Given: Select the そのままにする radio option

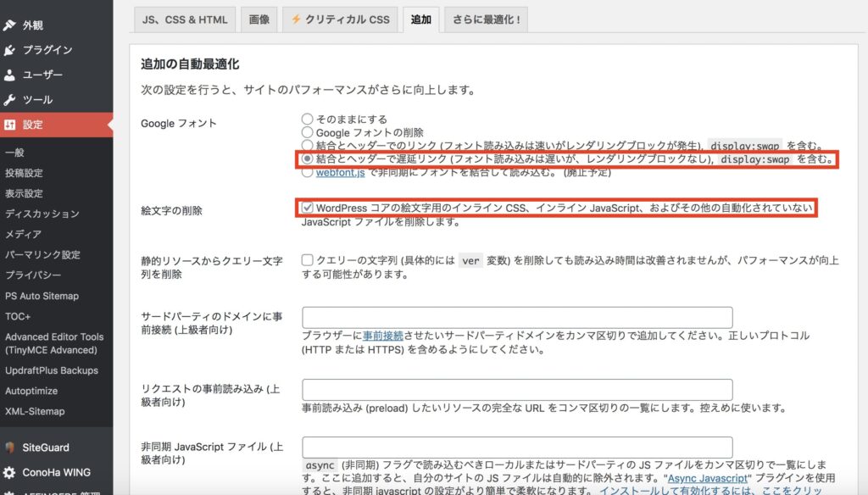Looking at the screenshot, I should tap(307, 119).
